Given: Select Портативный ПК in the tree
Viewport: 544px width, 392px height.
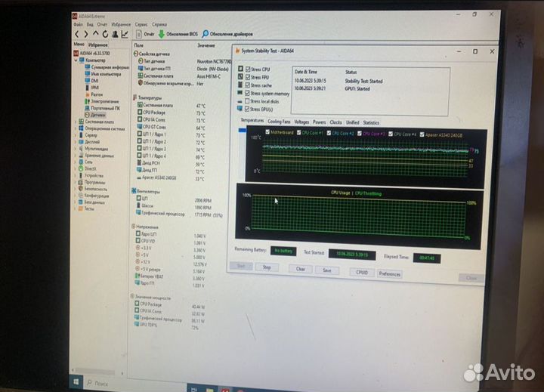Looking at the screenshot, I should point(102,108).
